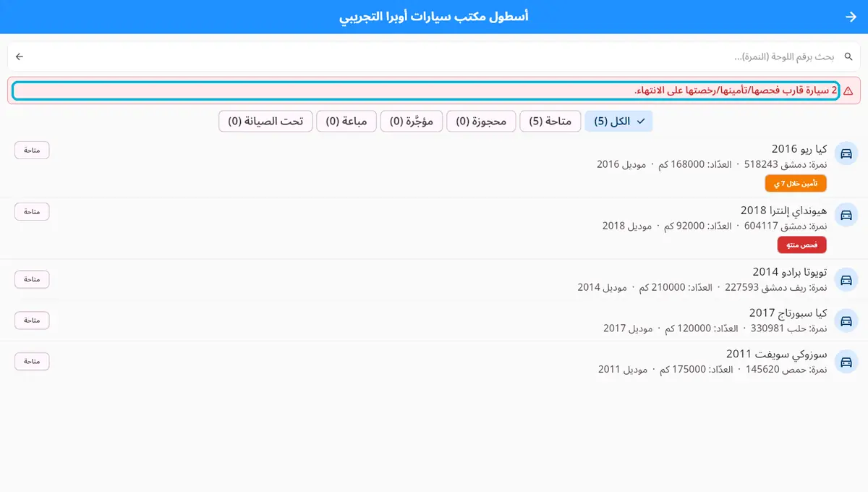Select the مباعة (0) filter chip
This screenshot has width=868, height=492.
pos(346,122)
